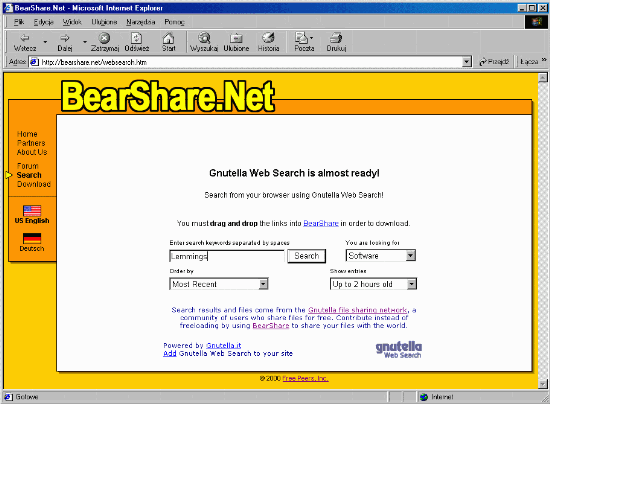Viewport: 640px width, 480px height.
Task: Open the Most Recent order dropdown
Action: [x=263, y=284]
